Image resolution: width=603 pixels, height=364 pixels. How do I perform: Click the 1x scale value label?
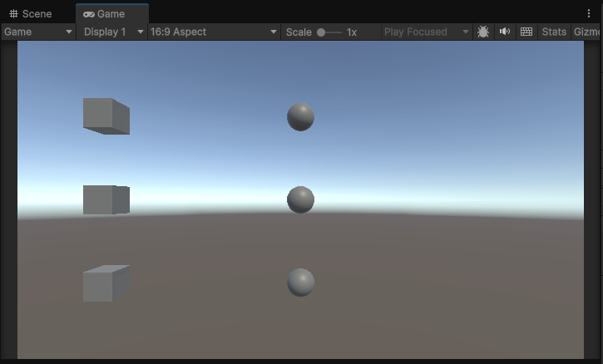pos(352,32)
